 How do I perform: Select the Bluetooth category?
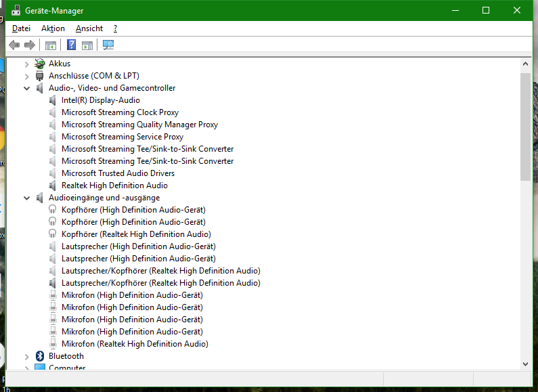[66, 356]
